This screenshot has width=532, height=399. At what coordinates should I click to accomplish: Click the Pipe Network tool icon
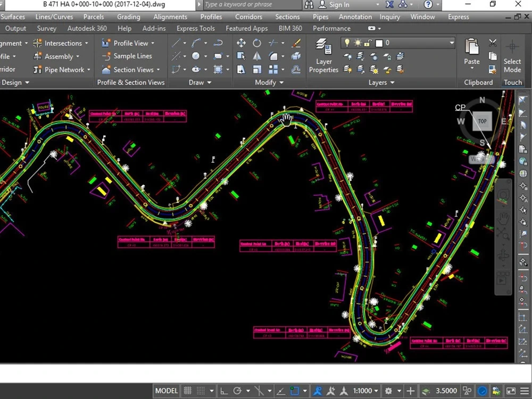click(x=37, y=70)
